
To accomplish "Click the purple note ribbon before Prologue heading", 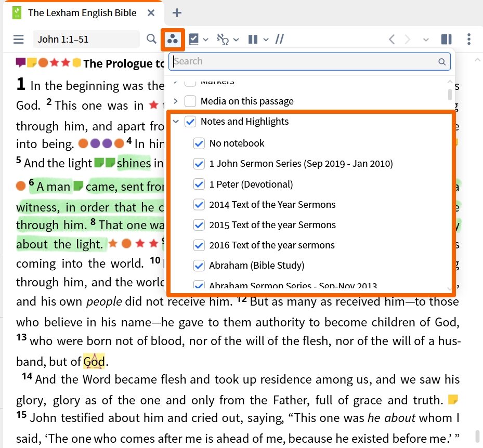I will [x=21, y=62].
